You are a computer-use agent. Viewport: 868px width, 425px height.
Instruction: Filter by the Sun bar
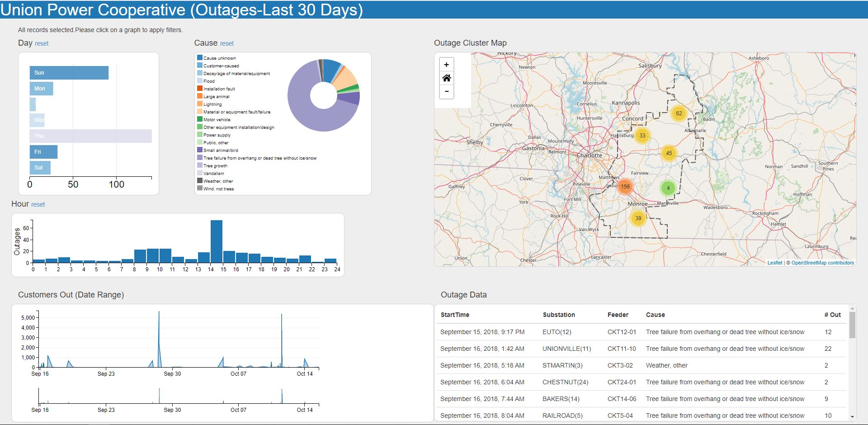(x=69, y=73)
